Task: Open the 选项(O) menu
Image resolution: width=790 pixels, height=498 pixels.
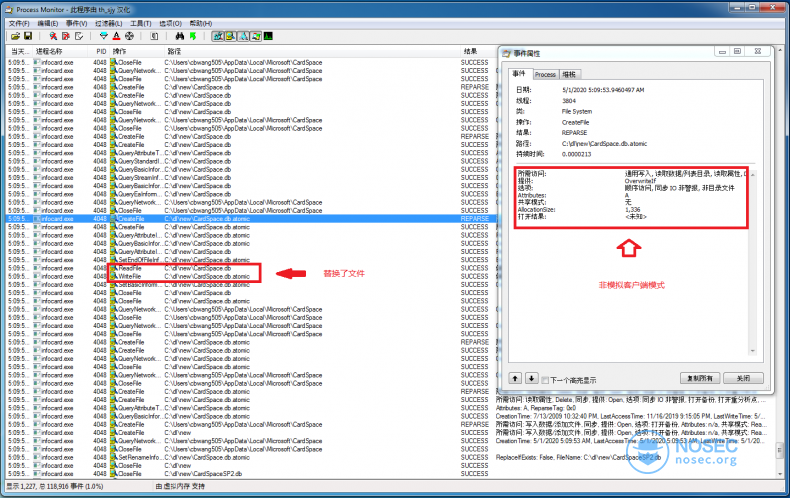Action: (x=170, y=24)
